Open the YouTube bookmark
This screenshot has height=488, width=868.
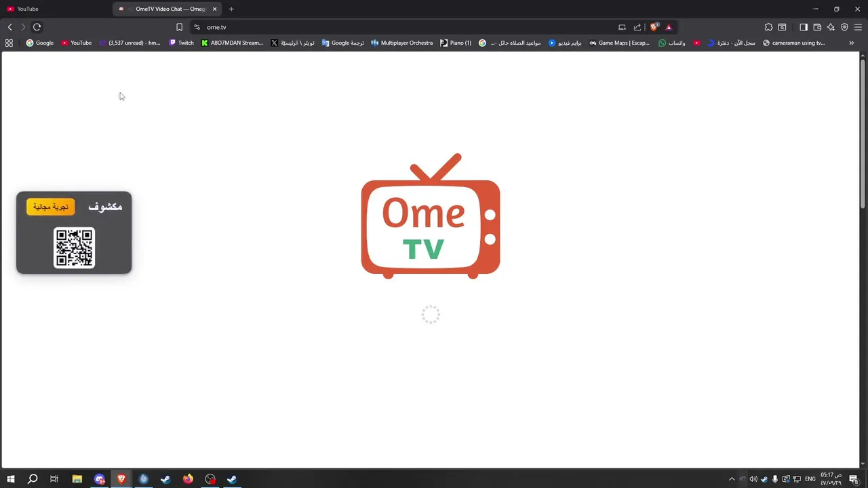[77, 43]
